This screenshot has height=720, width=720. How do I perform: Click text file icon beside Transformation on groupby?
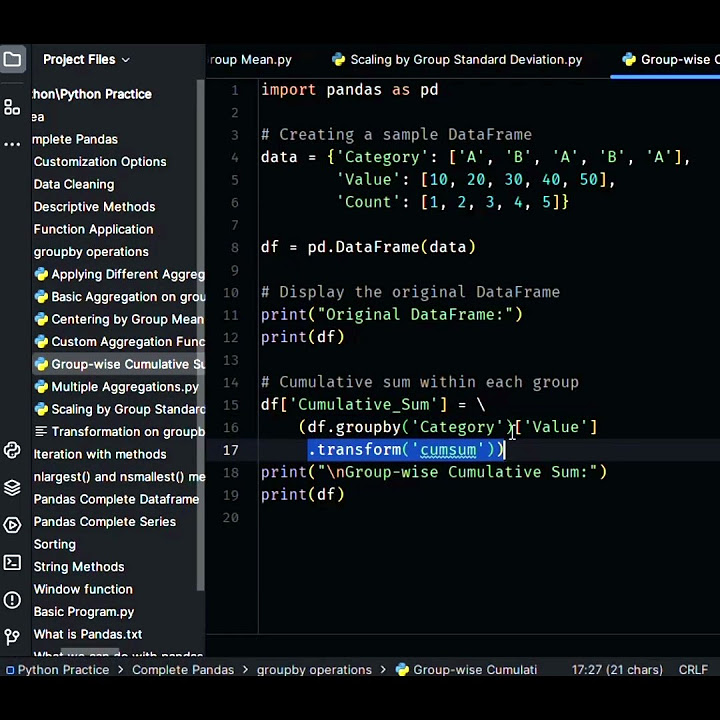pyautogui.click(x=41, y=432)
